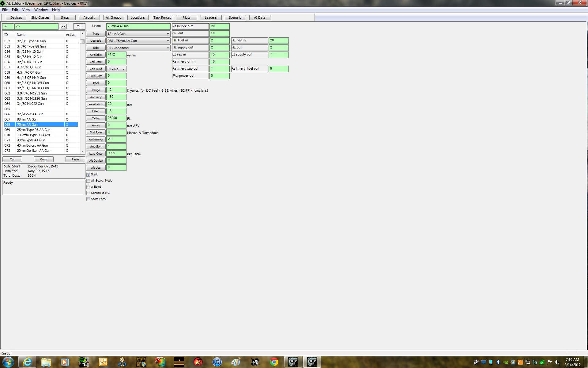Uncheck the Static checkbox
588x368 pixels.
coord(89,174)
